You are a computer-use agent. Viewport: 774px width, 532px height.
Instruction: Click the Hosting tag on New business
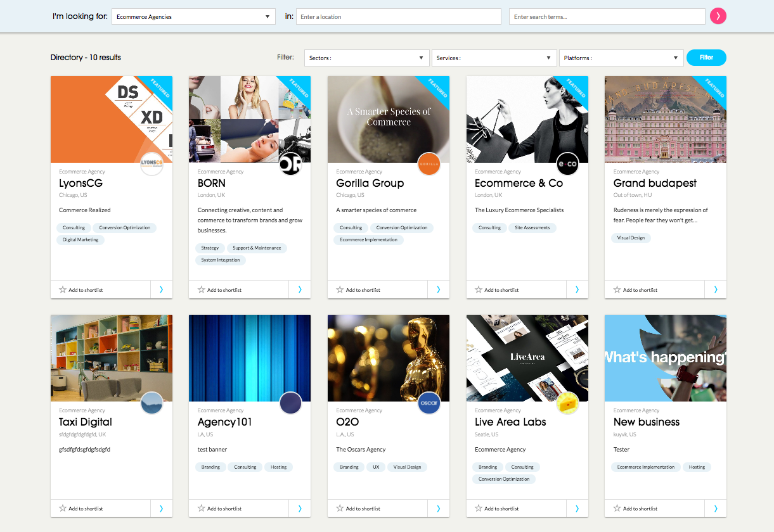point(697,467)
